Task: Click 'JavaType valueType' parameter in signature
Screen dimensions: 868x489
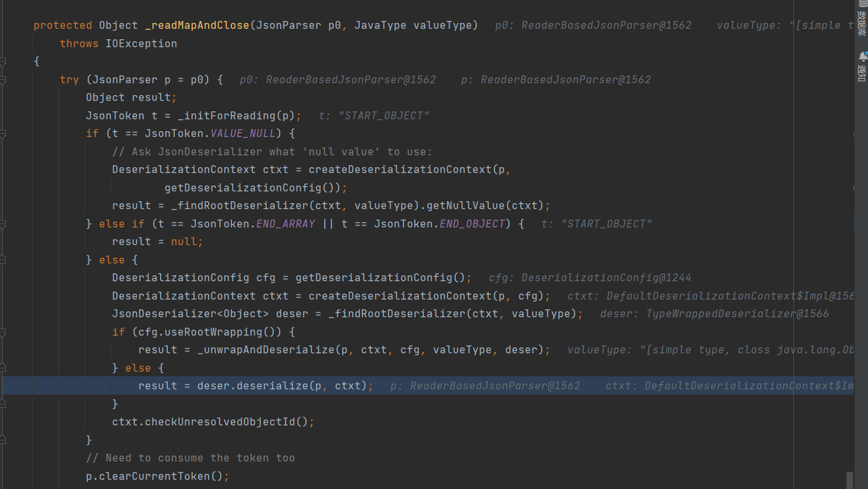Action: click(x=413, y=26)
